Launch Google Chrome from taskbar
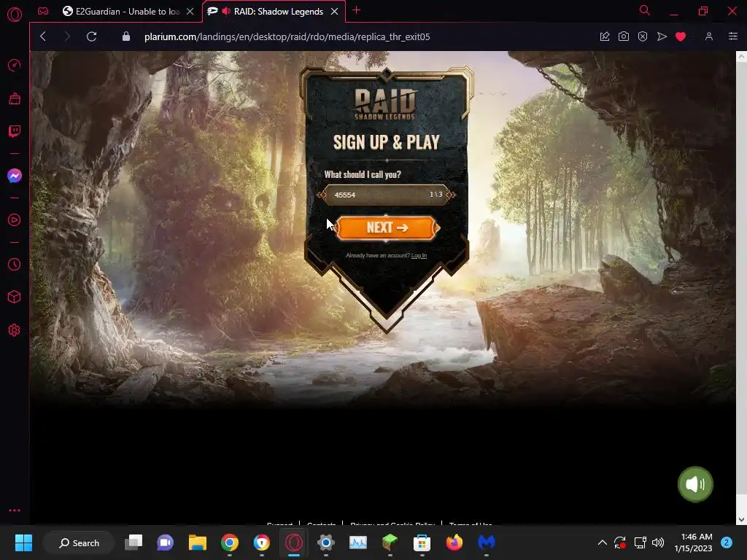This screenshot has height=560, width=747. tap(230, 542)
